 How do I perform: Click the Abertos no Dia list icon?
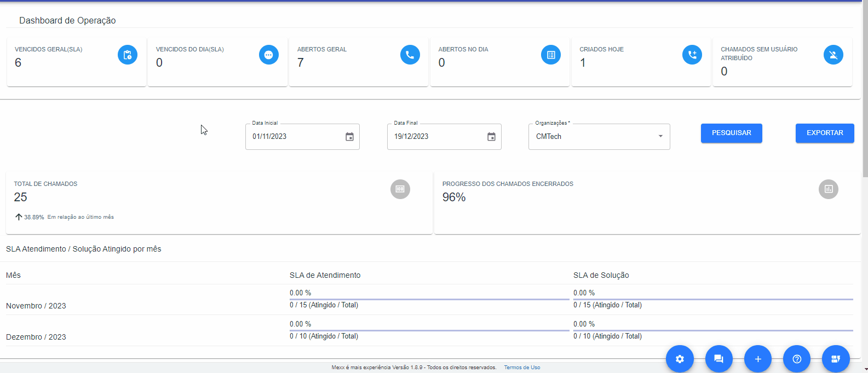[551, 55]
